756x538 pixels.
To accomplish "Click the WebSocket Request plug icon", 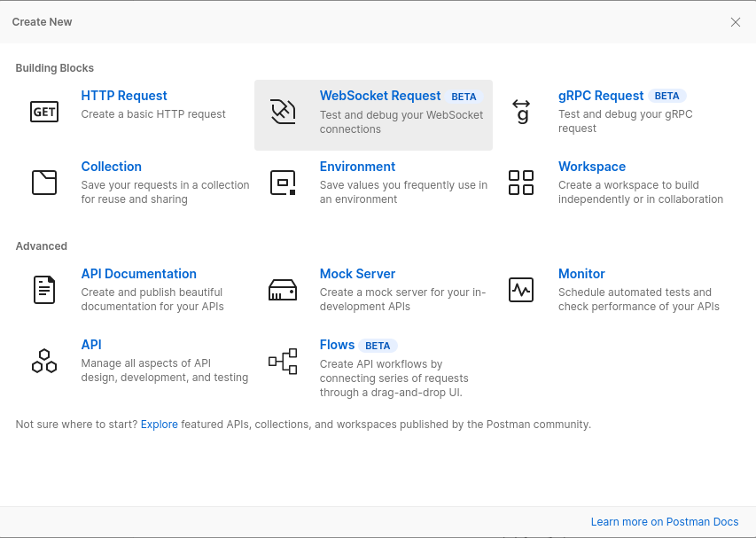I will coord(283,112).
